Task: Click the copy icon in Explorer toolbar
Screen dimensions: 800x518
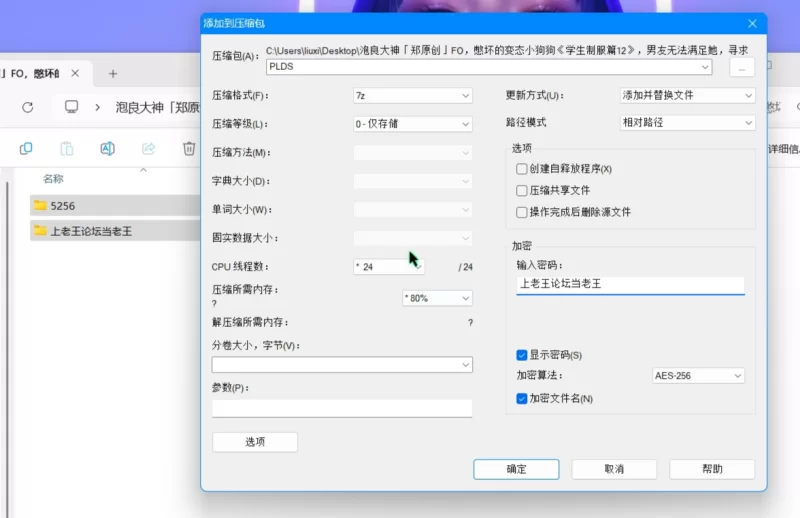Action: 26,149
